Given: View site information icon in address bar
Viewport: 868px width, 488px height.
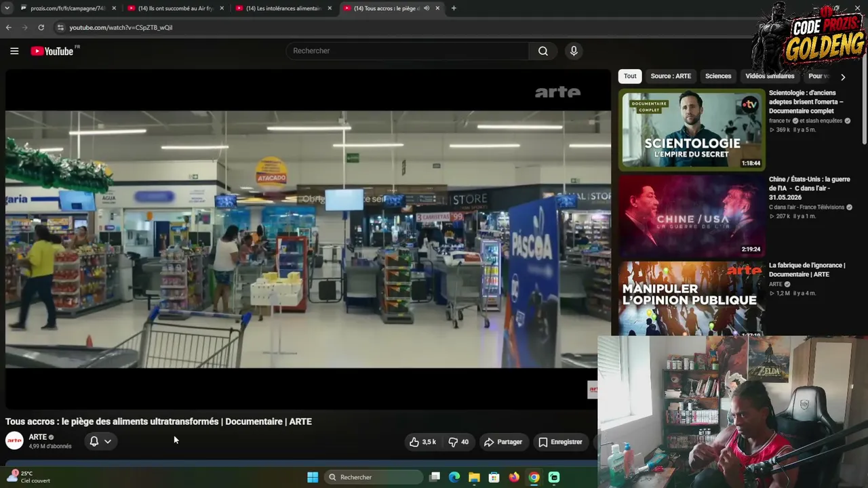Looking at the screenshot, I should click(x=60, y=28).
